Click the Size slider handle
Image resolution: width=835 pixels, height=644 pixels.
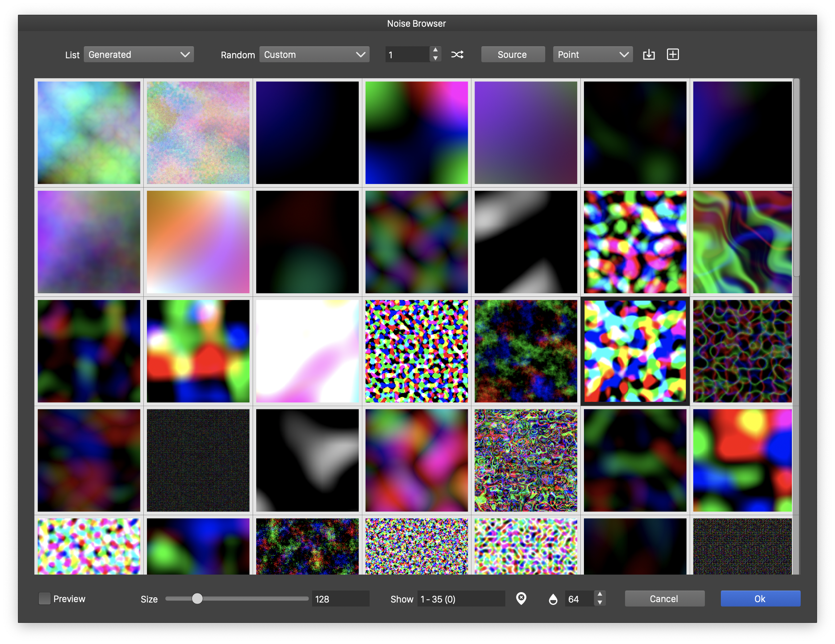pyautogui.click(x=197, y=599)
